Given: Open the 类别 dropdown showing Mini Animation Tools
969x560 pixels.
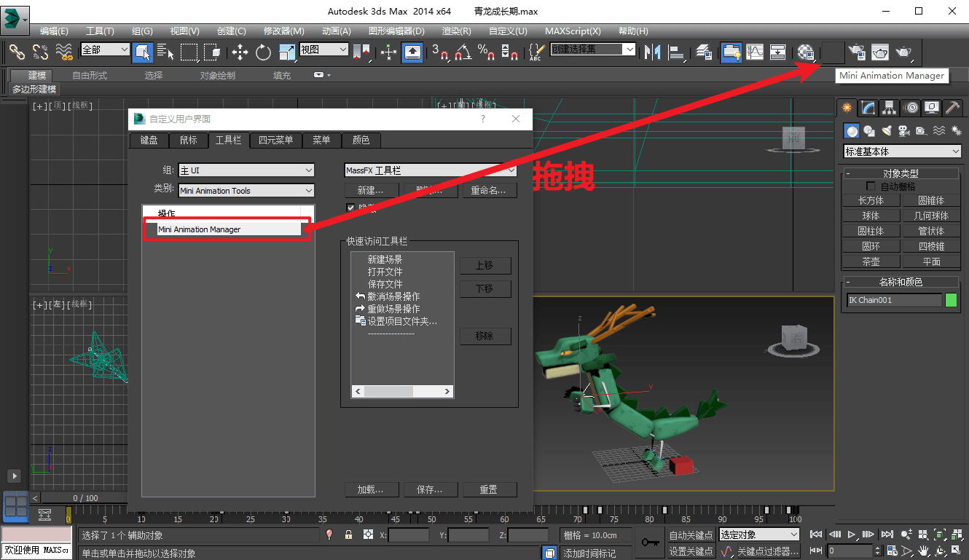Looking at the screenshot, I should tap(246, 191).
